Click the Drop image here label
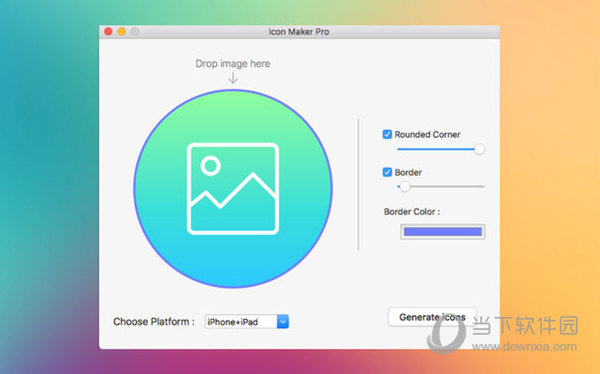Viewport: 600px width, 374px height. tap(233, 64)
